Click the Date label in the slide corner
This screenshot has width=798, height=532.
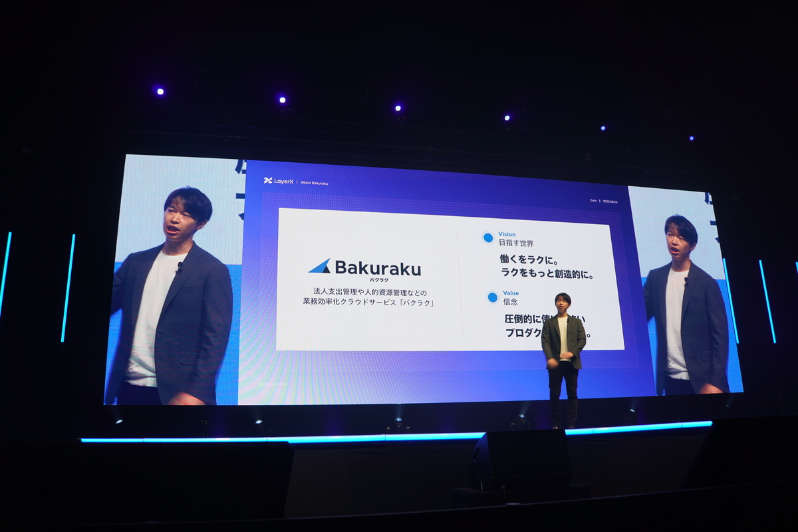pyautogui.click(x=593, y=200)
